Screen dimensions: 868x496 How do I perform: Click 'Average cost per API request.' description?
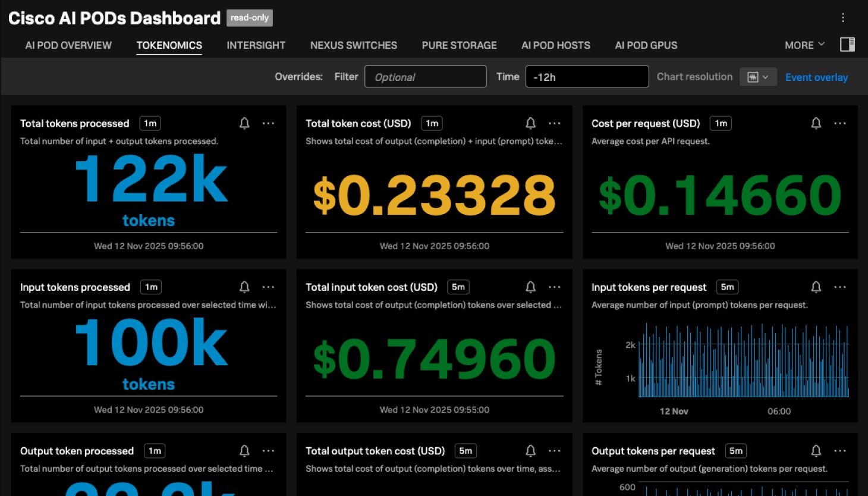650,141
